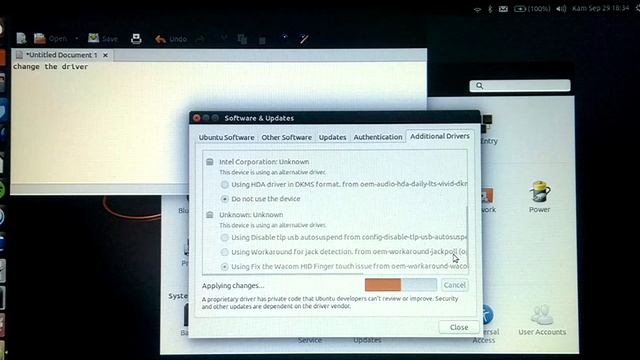Create a new document in gedit toolbar

[21, 38]
